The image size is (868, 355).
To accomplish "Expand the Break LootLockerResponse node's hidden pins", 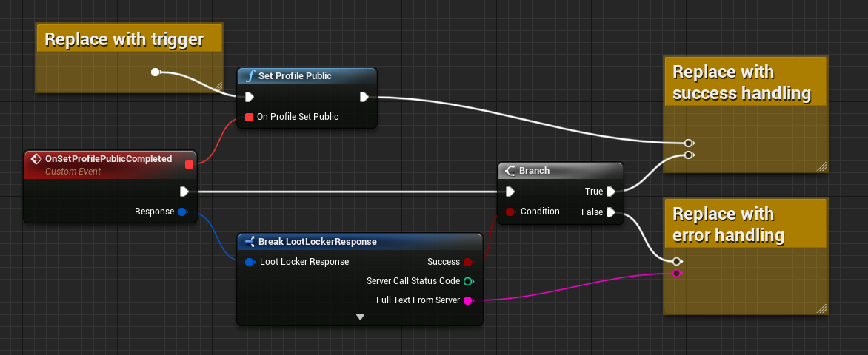I will point(360,317).
